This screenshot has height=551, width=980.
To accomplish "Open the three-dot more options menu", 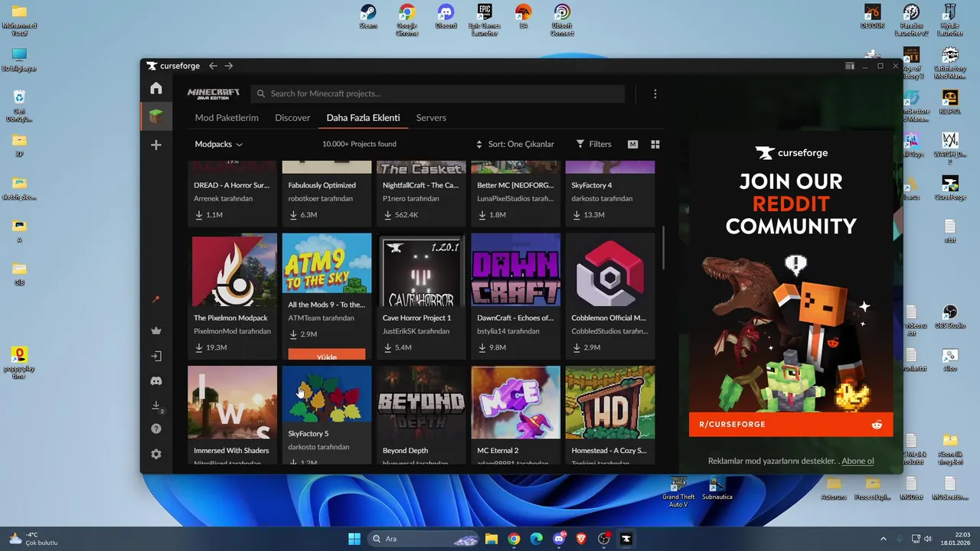I will pyautogui.click(x=655, y=93).
